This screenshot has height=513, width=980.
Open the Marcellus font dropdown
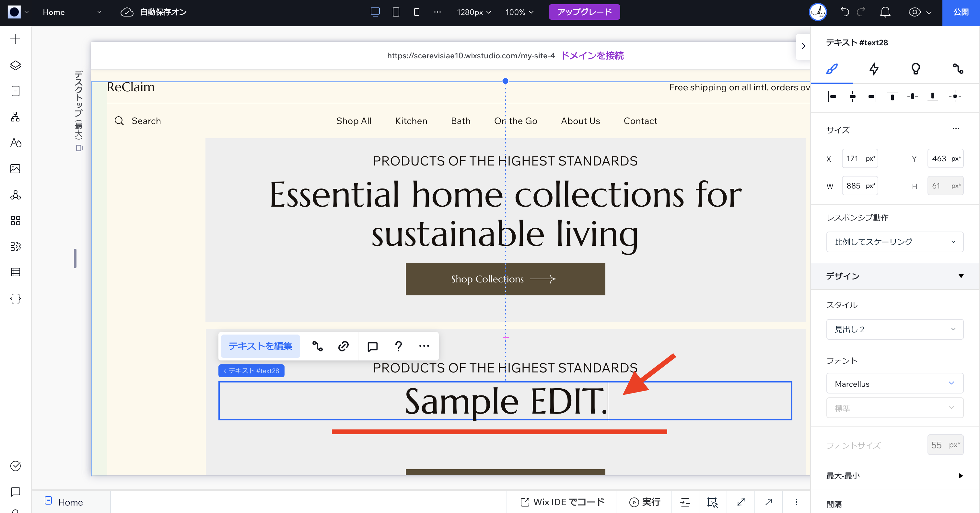(x=894, y=384)
